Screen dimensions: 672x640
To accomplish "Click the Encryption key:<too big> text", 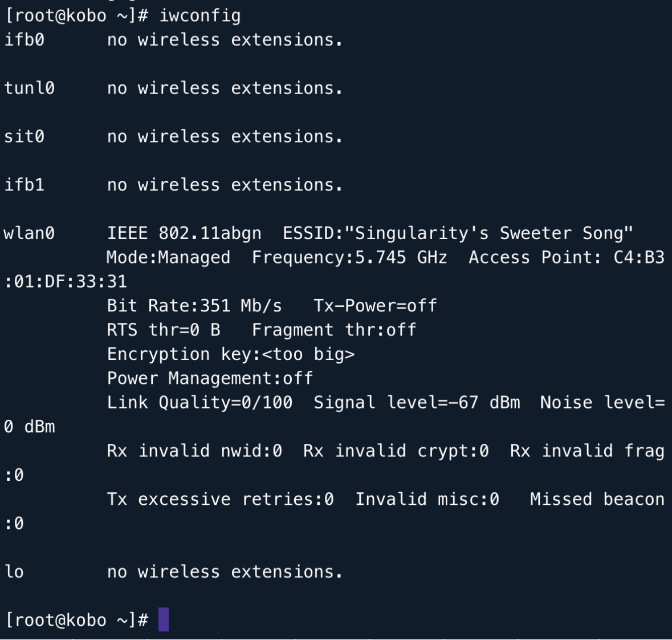I will 231,354.
